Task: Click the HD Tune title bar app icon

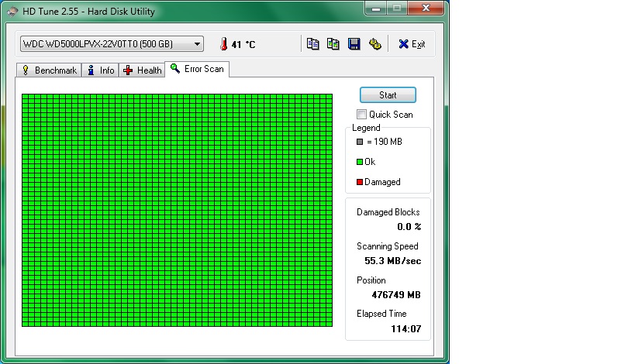Action: [x=12, y=12]
